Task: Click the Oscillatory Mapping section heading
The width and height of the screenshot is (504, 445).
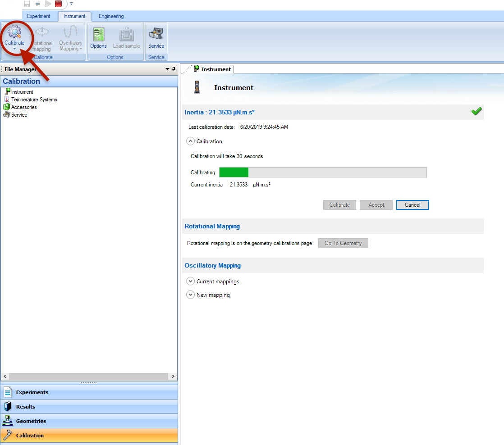Action: tap(212, 266)
